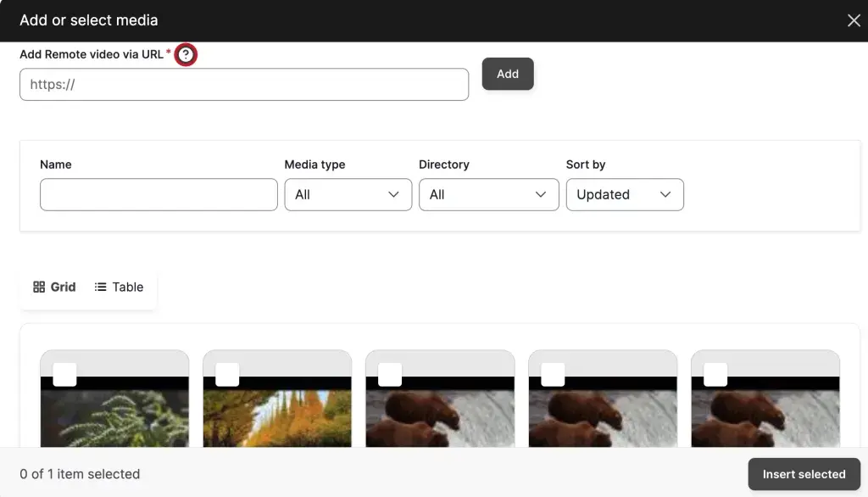This screenshot has height=497, width=868.
Task: Tick the first bear video checkbox
Action: pos(390,374)
